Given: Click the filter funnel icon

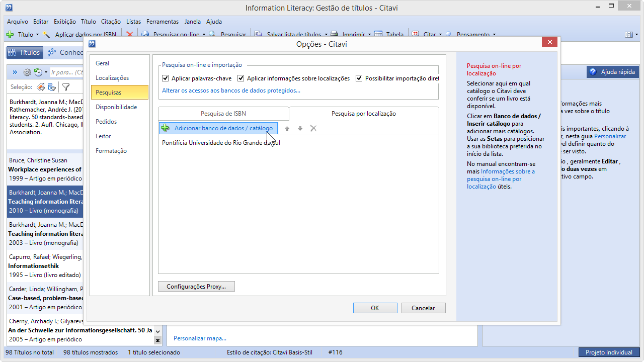Looking at the screenshot, I should click(66, 87).
